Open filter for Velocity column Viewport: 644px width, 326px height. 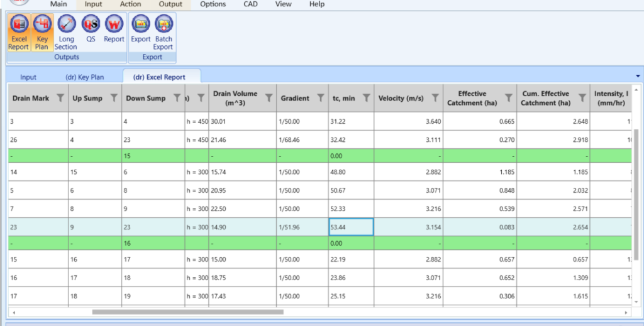[x=435, y=97]
